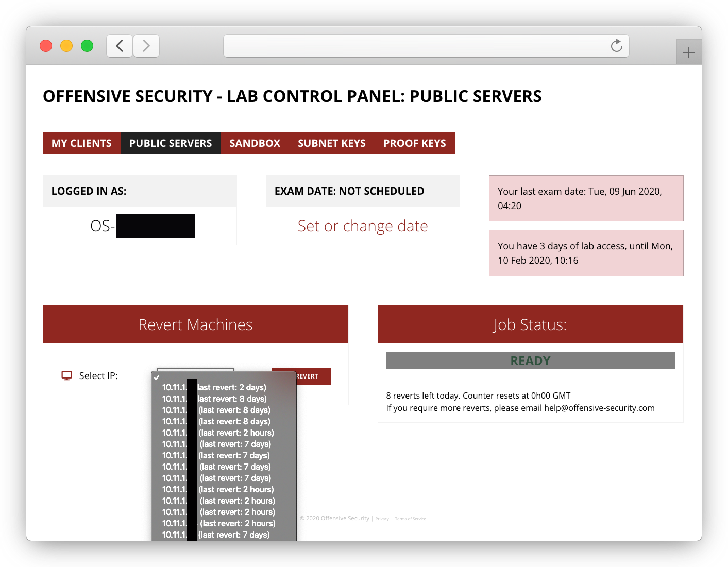Viewport: 728px width, 567px height.
Task: Click the browser forward arrow
Action: tap(146, 46)
